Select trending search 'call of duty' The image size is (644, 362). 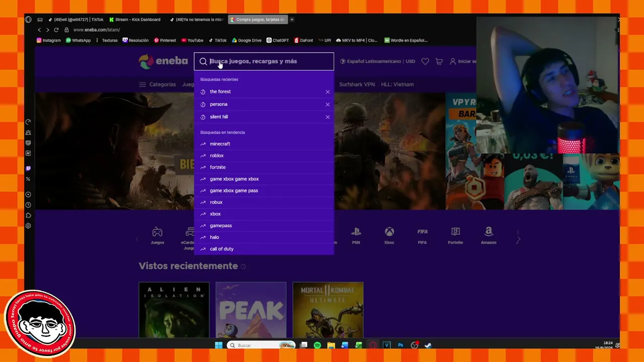(264, 249)
